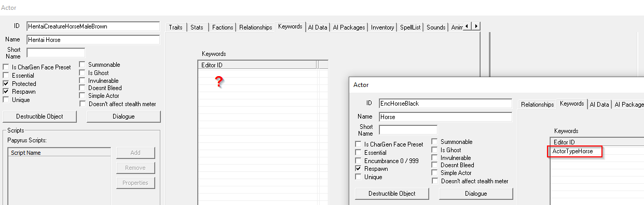Focus Name field containing Horse
644x205 pixels.
pos(445,117)
